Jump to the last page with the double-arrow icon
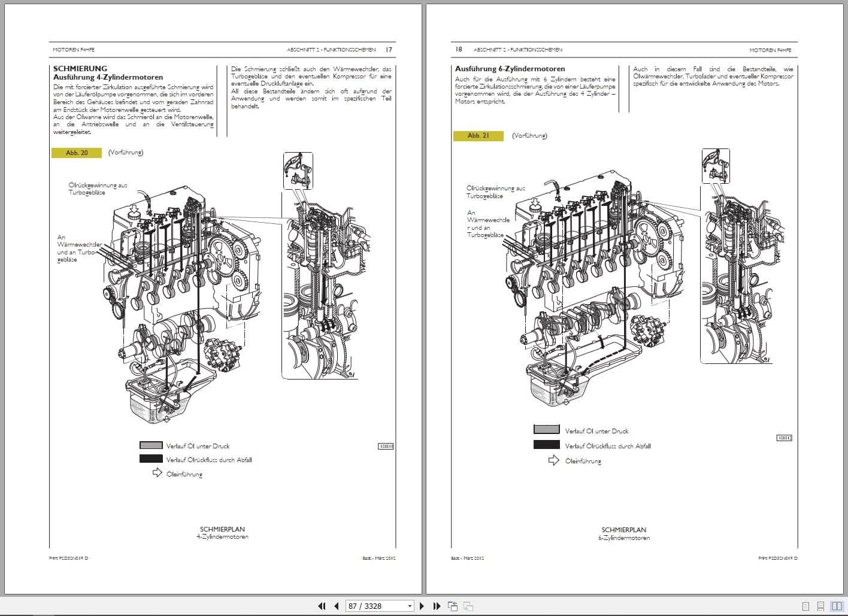Screen dimensions: 848x616 (x=437, y=606)
